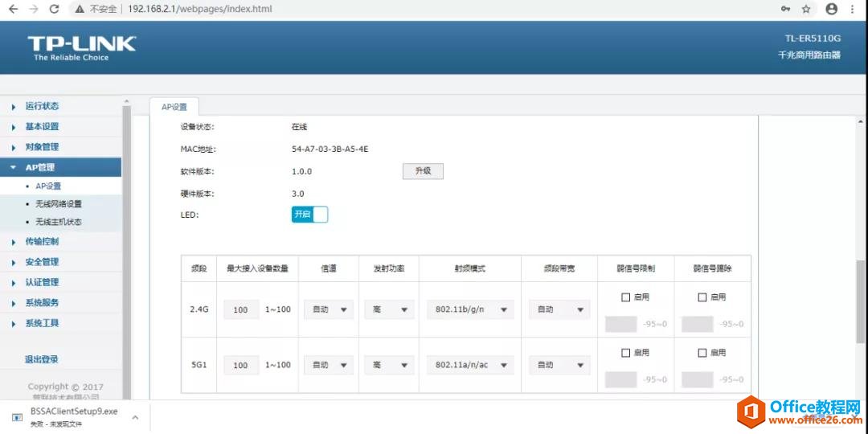Viewport: 868px width, 434px height.
Task: Open download options chevron for BSSAClientSetup9.exe
Action: (x=134, y=418)
